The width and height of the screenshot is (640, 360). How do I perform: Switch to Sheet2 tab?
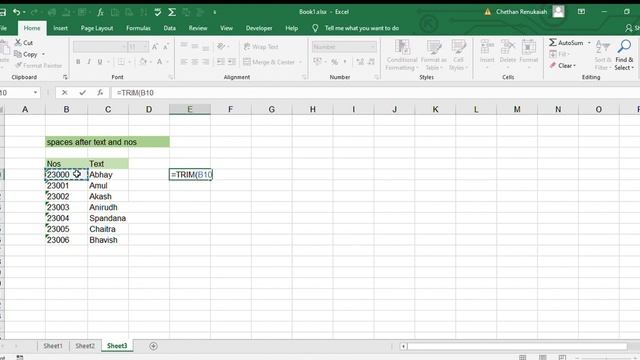pos(85,346)
